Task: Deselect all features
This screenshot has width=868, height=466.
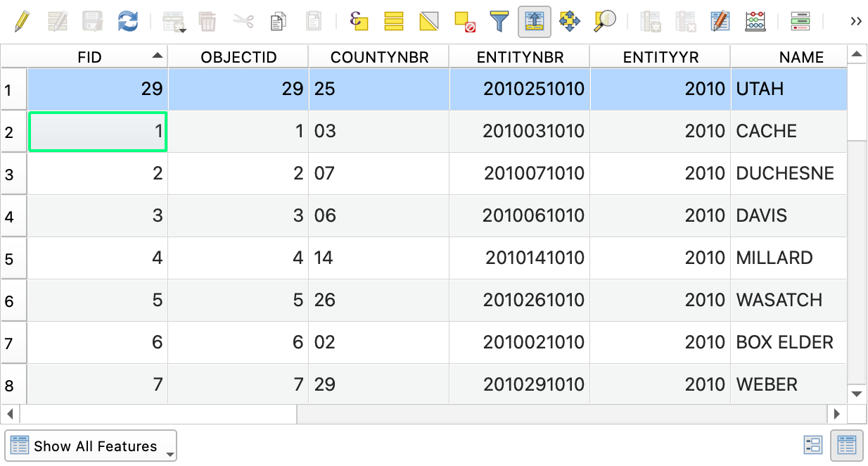Action: 464,21
